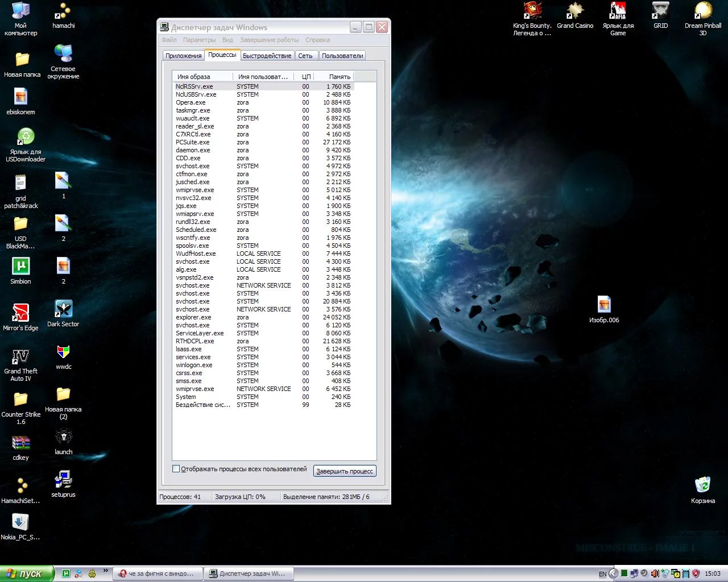
Task: Open the hamachi desktop icon
Action: click(63, 13)
